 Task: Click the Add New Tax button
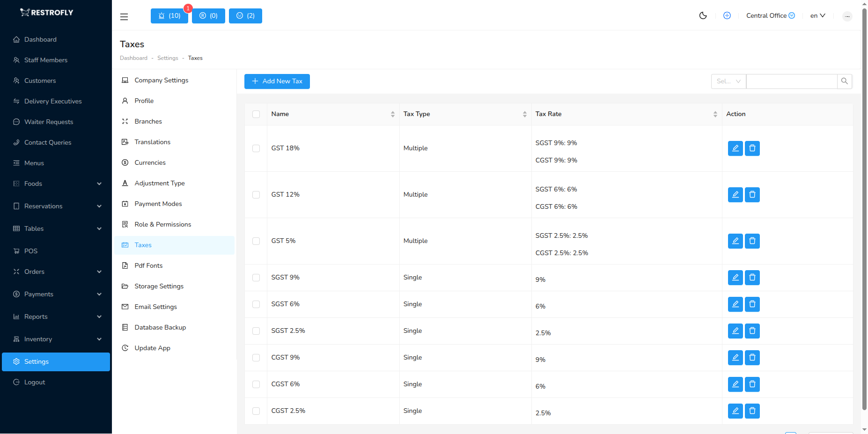277,81
